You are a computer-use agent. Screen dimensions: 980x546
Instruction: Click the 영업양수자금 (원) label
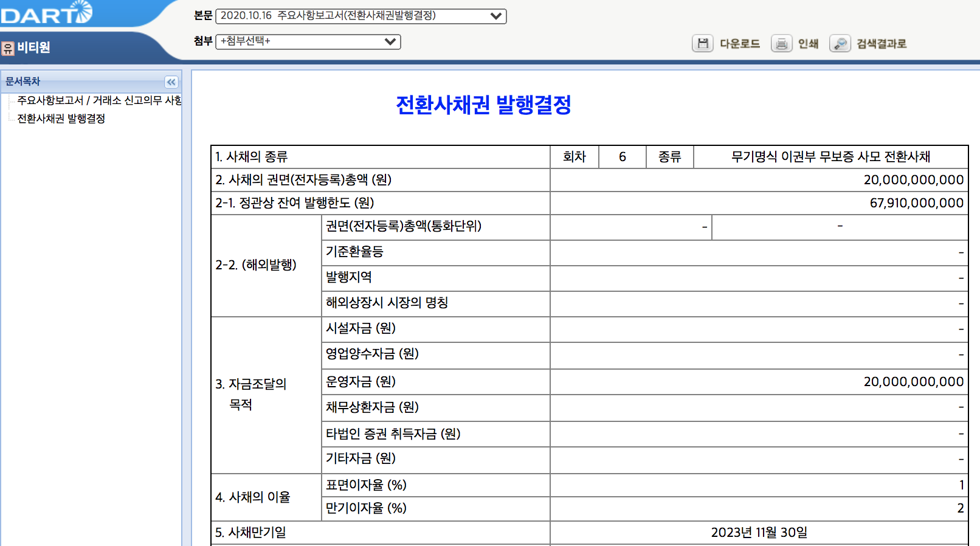pos(372,354)
